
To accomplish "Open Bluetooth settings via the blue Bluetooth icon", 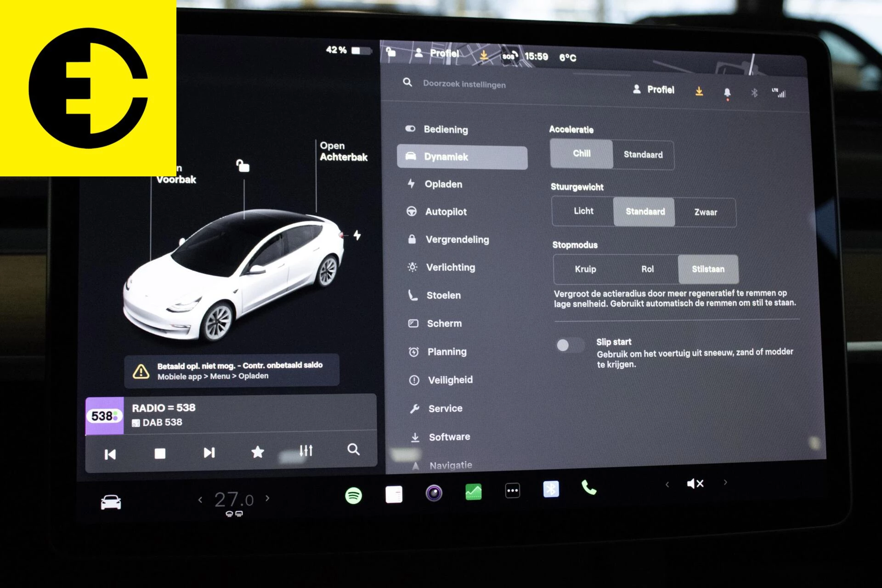I will [x=550, y=490].
